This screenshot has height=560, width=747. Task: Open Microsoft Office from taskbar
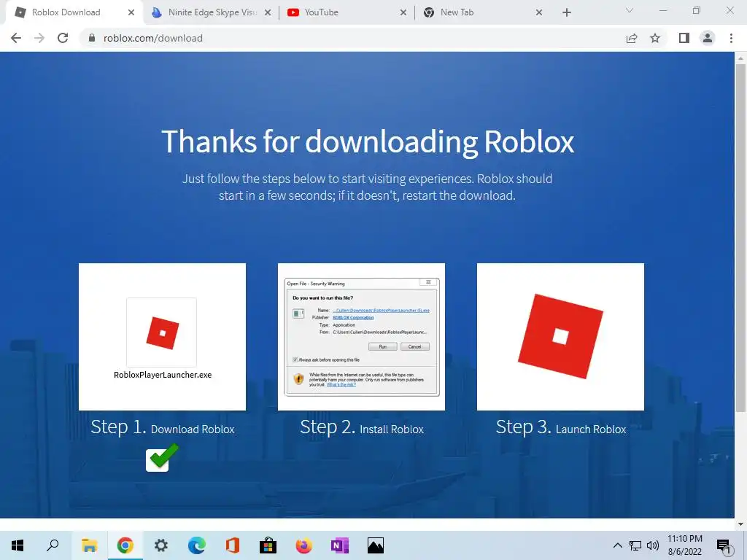(x=233, y=545)
